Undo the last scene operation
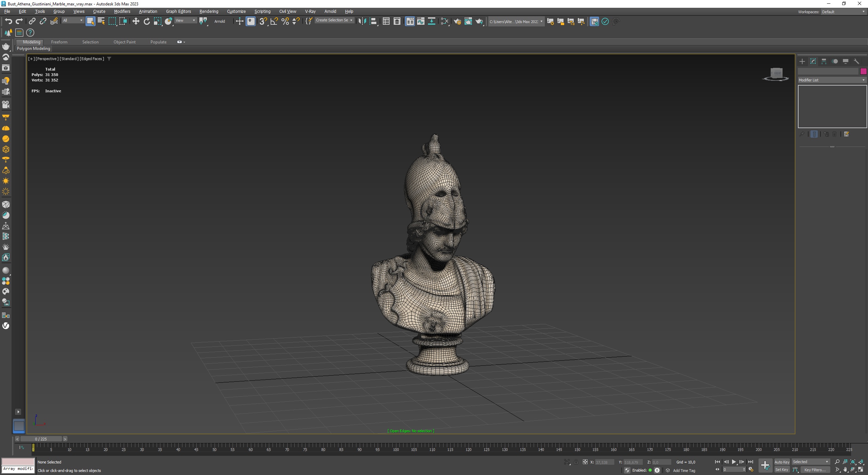 [8, 21]
